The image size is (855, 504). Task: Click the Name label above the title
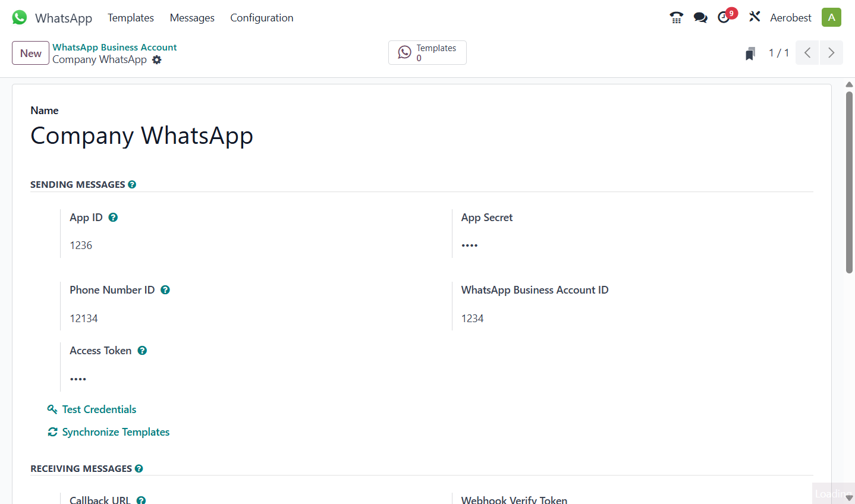coord(45,111)
